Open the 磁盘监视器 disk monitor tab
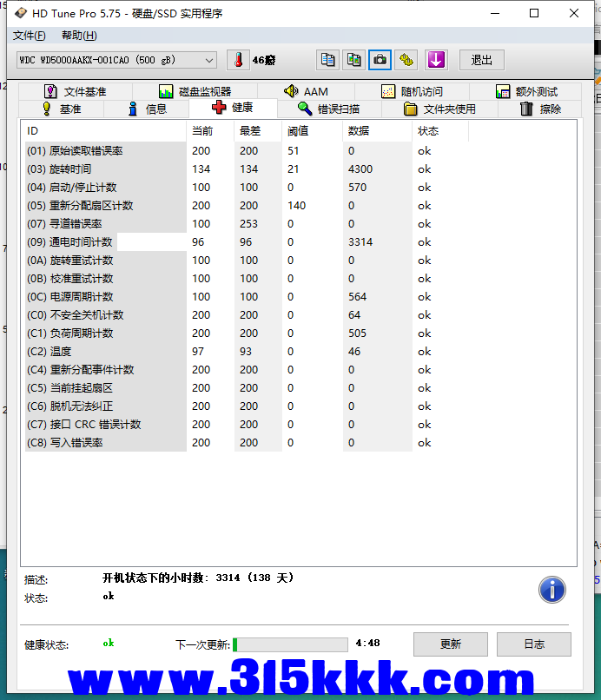Image resolution: width=601 pixels, height=700 pixels. point(195,91)
